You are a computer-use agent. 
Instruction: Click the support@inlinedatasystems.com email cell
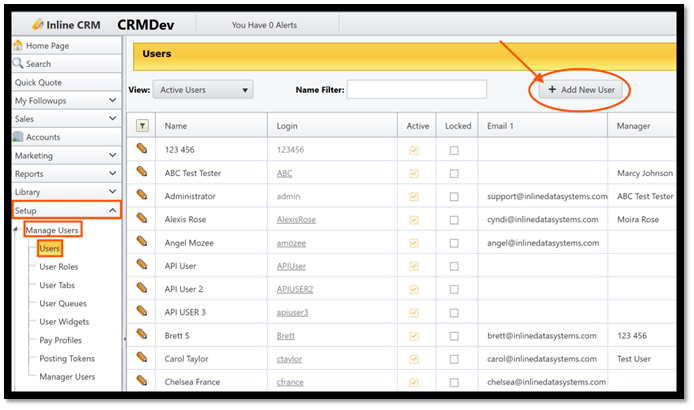click(x=547, y=196)
